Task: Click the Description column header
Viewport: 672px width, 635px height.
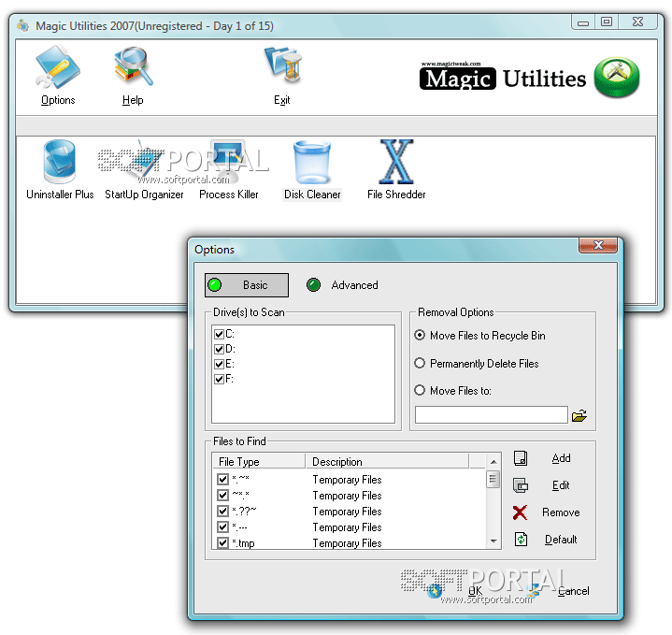Action: coord(387,461)
